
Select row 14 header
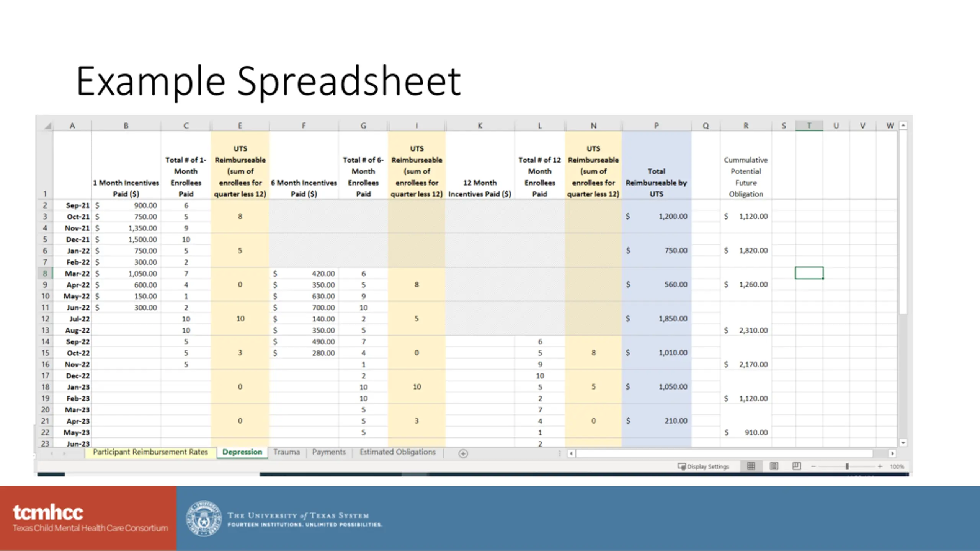tap(45, 342)
